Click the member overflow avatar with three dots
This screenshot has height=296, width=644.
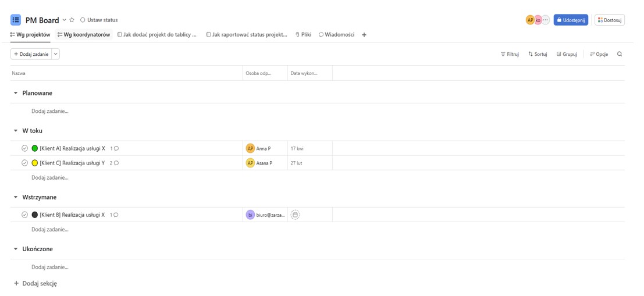point(546,20)
